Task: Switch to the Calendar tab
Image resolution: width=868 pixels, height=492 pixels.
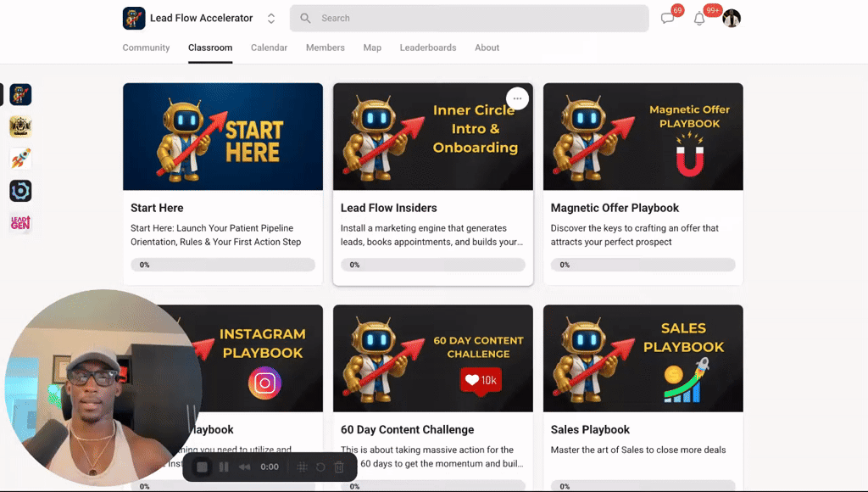Action: coord(269,48)
